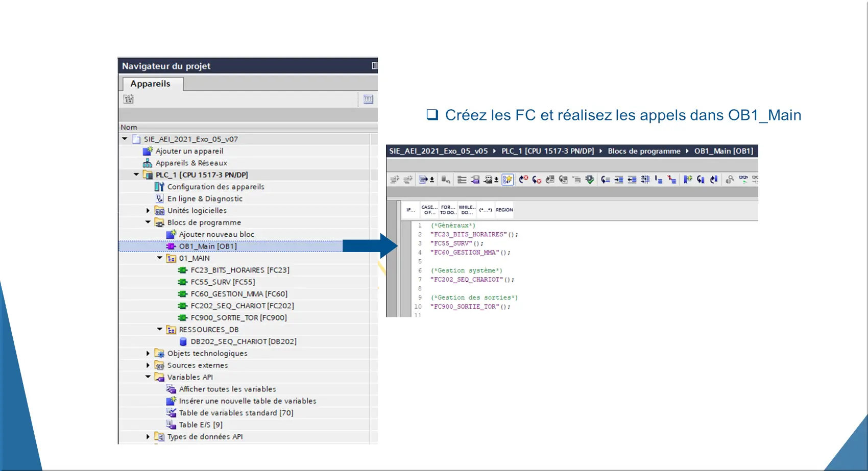This screenshot has height=471, width=868.
Task: Select DB202_SEQ_CHARIOT [DB202] data block
Action: (244, 341)
